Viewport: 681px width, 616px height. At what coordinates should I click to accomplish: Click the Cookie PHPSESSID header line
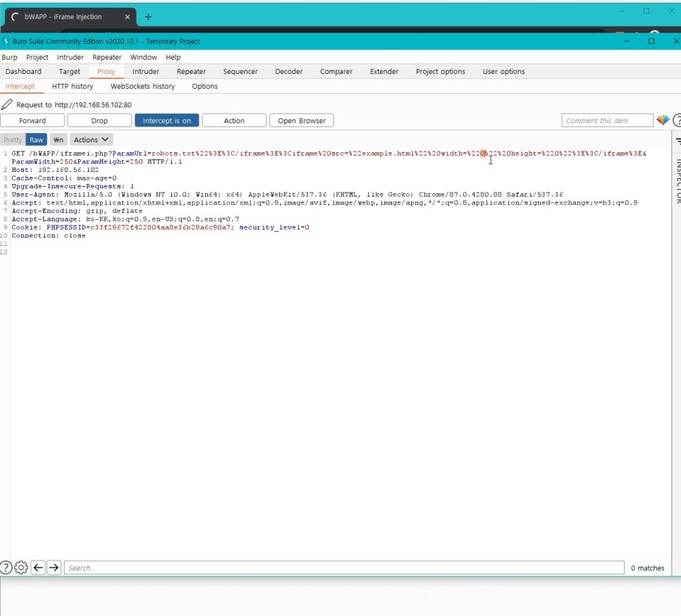tap(160, 228)
